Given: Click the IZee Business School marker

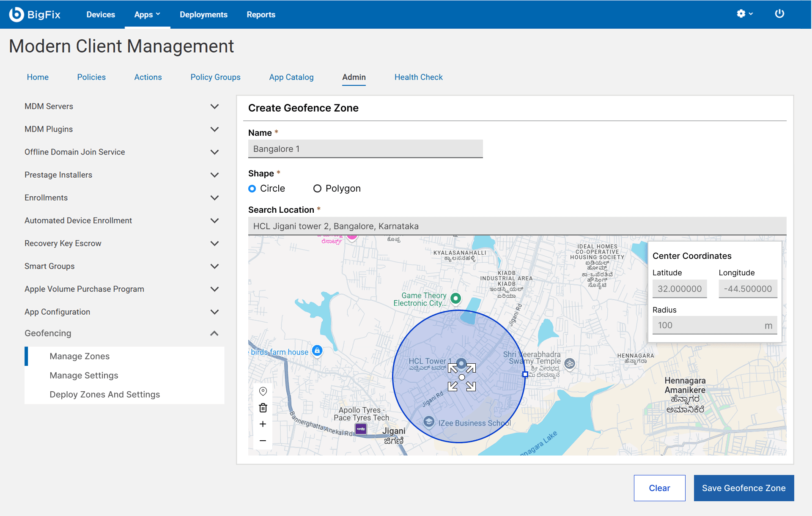Looking at the screenshot, I should click(x=429, y=422).
